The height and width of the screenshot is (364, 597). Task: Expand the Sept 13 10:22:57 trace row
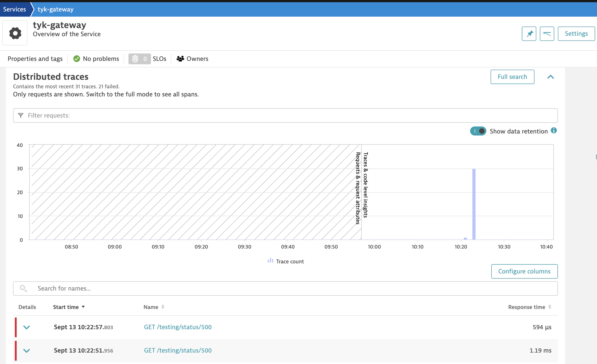click(x=27, y=327)
